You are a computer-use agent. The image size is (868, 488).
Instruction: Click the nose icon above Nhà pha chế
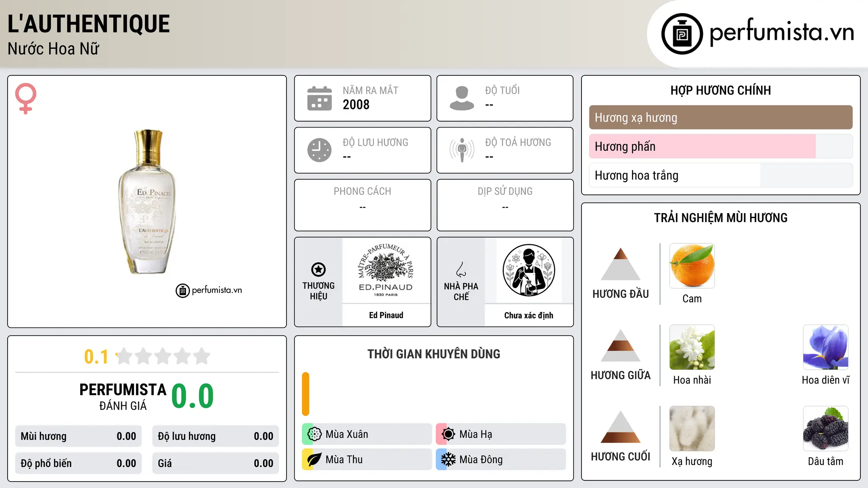[x=461, y=269]
